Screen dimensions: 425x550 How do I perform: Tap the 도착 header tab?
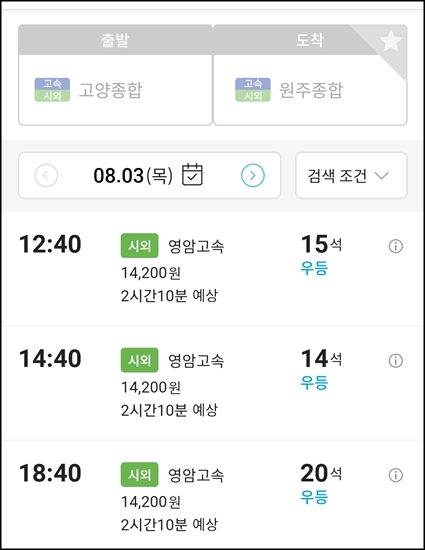[x=310, y=40]
